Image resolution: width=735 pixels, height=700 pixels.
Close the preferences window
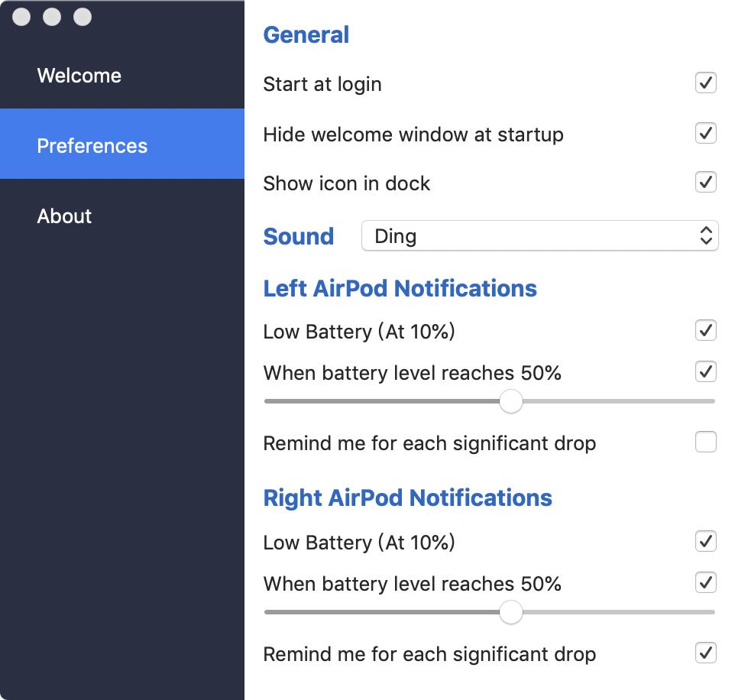pos(21,17)
